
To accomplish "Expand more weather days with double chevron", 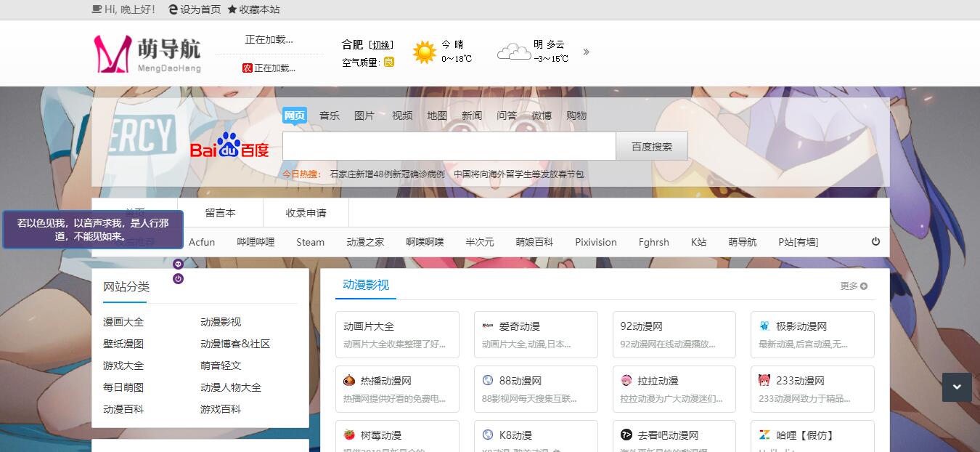I will click(587, 52).
